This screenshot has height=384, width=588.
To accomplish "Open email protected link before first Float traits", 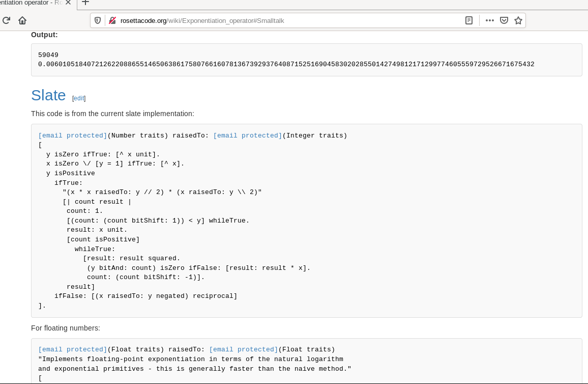I will point(72,349).
